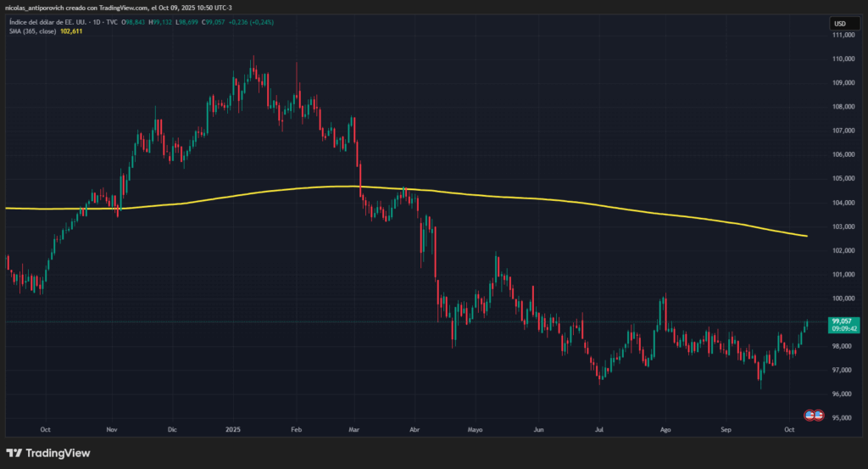
Task: Click the 111,000 level on price axis
Action: pyautogui.click(x=843, y=36)
